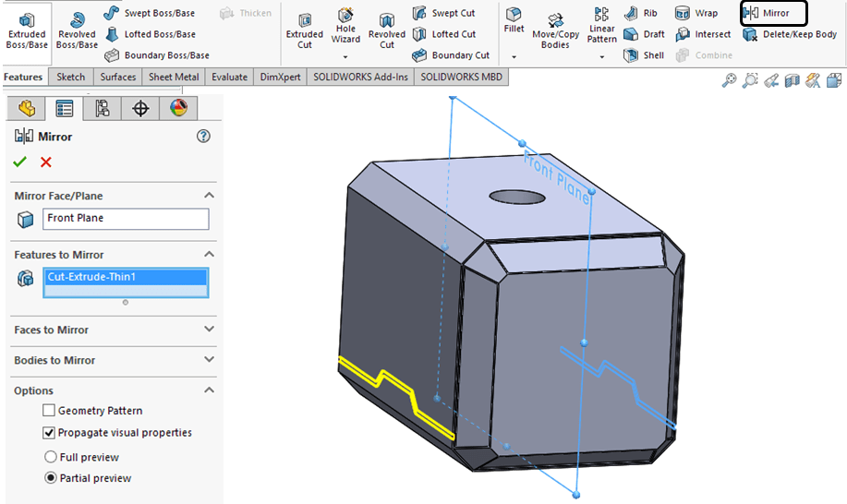The image size is (847, 504).
Task: Click the Extruded Cut icon
Action: point(304,19)
